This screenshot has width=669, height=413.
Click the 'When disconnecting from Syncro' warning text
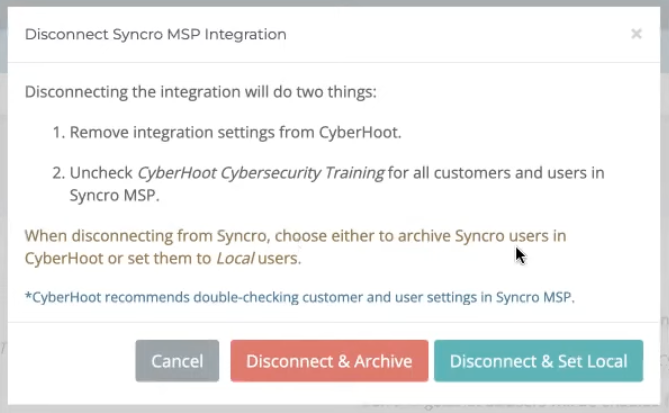(x=295, y=247)
